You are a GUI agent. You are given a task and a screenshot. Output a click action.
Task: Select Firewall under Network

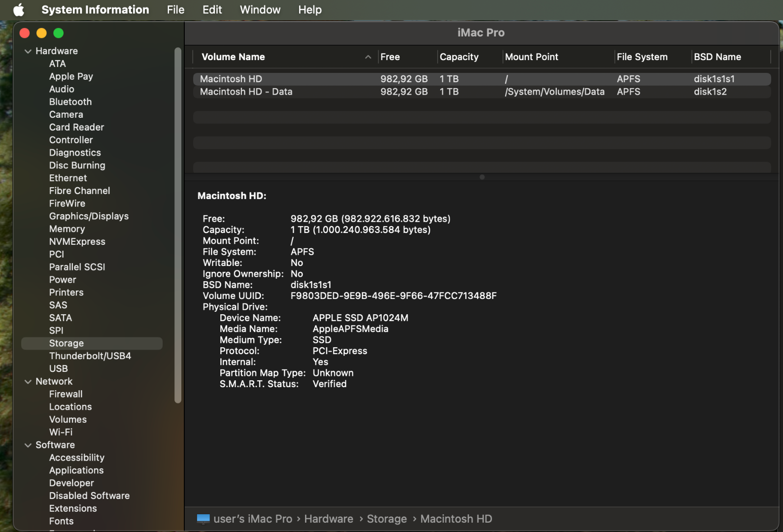click(66, 395)
